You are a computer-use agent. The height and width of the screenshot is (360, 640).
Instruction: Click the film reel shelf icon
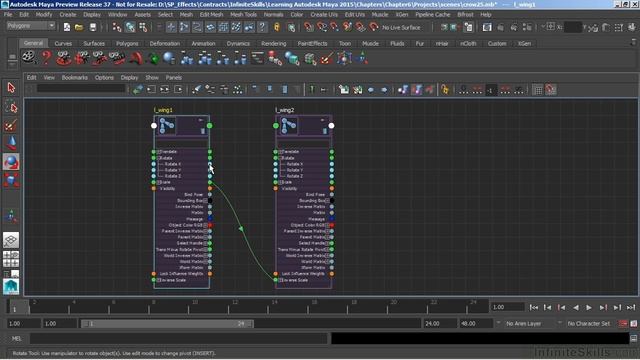pos(29,58)
